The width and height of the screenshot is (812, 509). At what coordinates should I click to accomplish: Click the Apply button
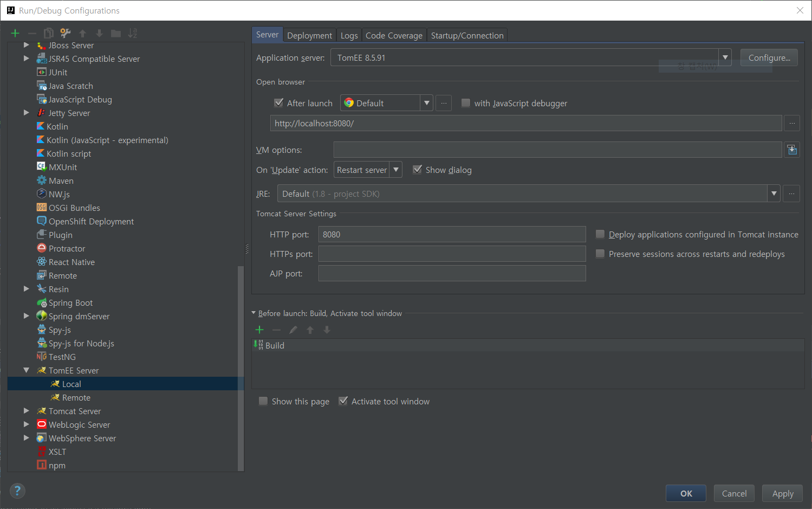pos(782,493)
